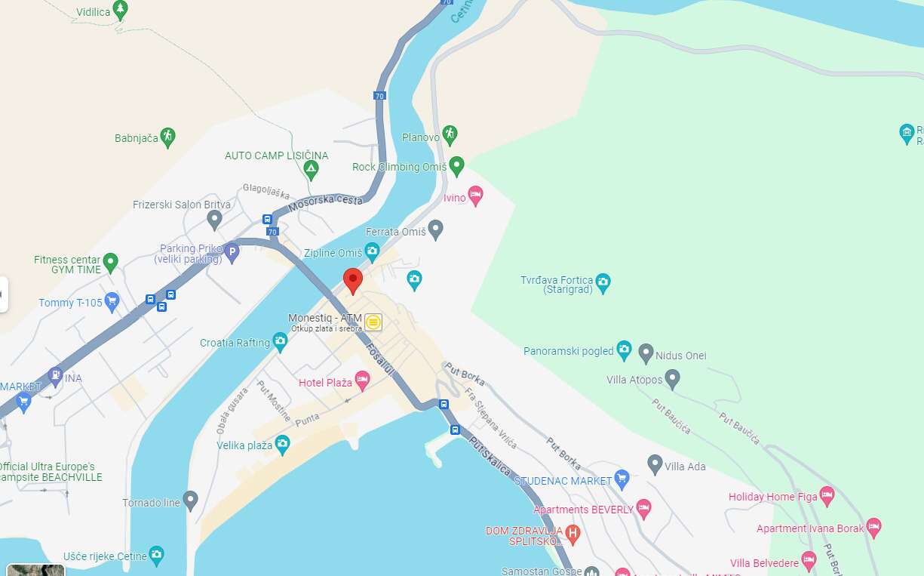Viewport: 924px width, 576px height.
Task: Select the Villa Ada location pin
Action: pyautogui.click(x=655, y=464)
